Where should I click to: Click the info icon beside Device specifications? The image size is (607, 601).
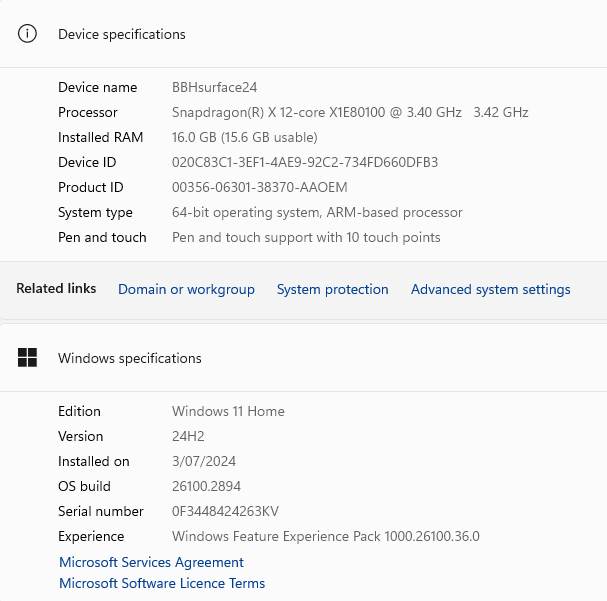point(28,34)
